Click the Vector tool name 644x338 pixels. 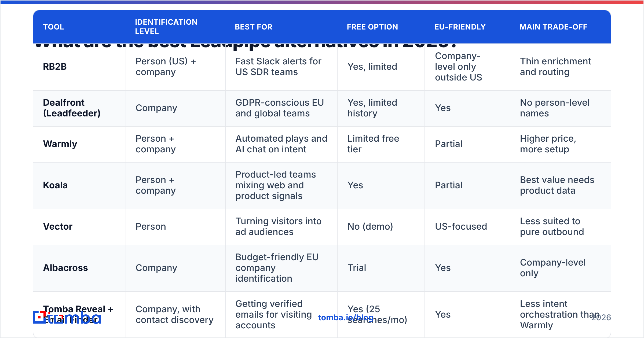pos(58,226)
